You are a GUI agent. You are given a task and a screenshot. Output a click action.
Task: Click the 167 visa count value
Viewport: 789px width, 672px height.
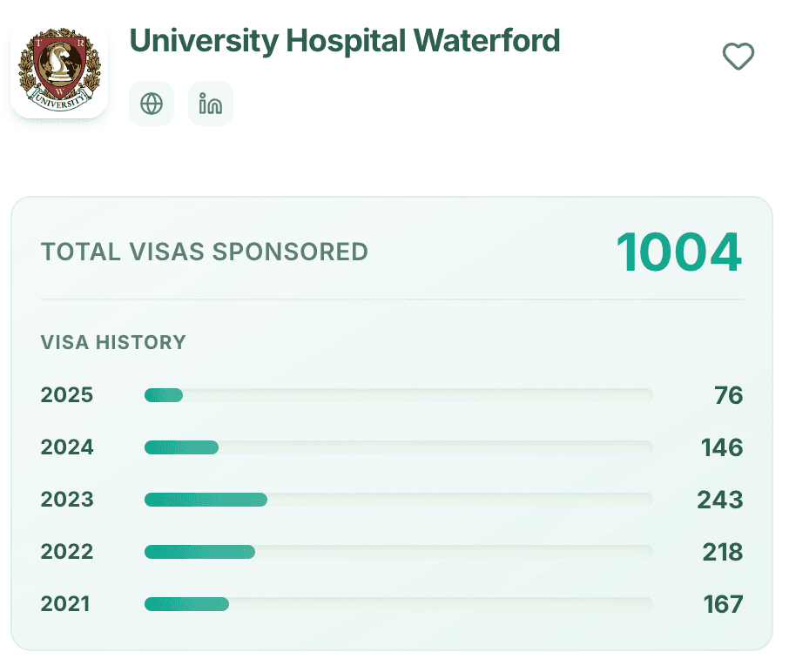(723, 604)
